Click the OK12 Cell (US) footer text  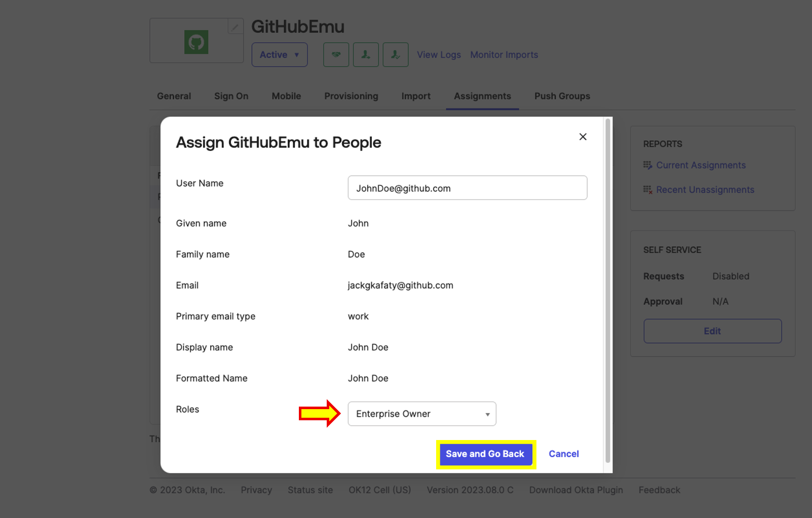click(x=380, y=490)
